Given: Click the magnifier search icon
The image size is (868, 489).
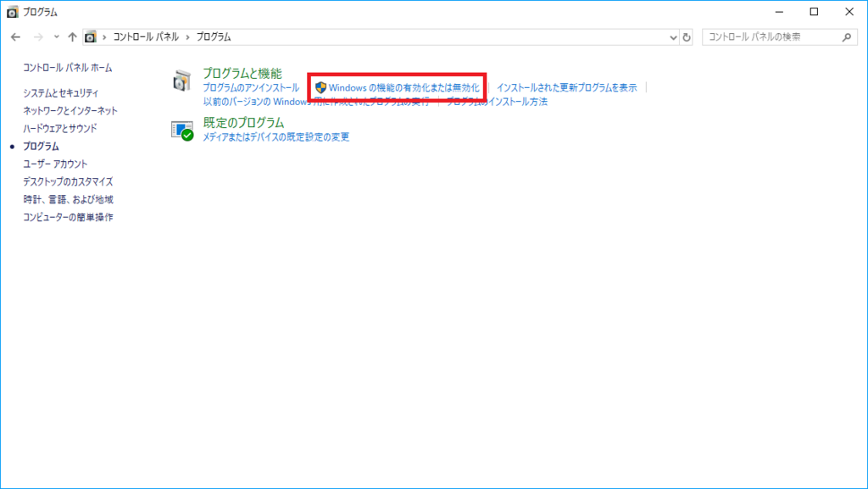Looking at the screenshot, I should [847, 37].
